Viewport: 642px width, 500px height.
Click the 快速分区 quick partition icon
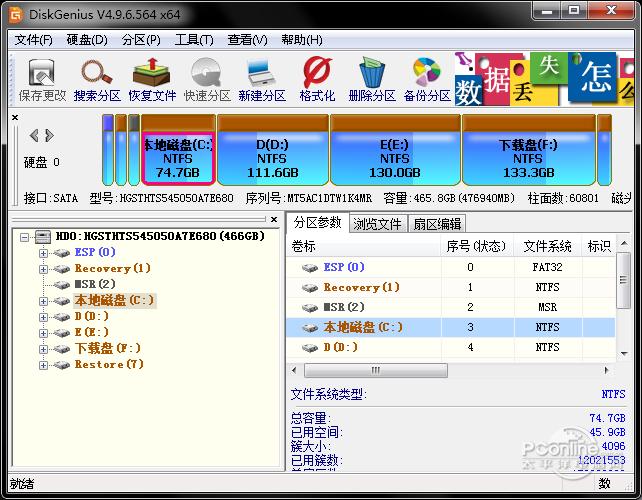coord(207,80)
